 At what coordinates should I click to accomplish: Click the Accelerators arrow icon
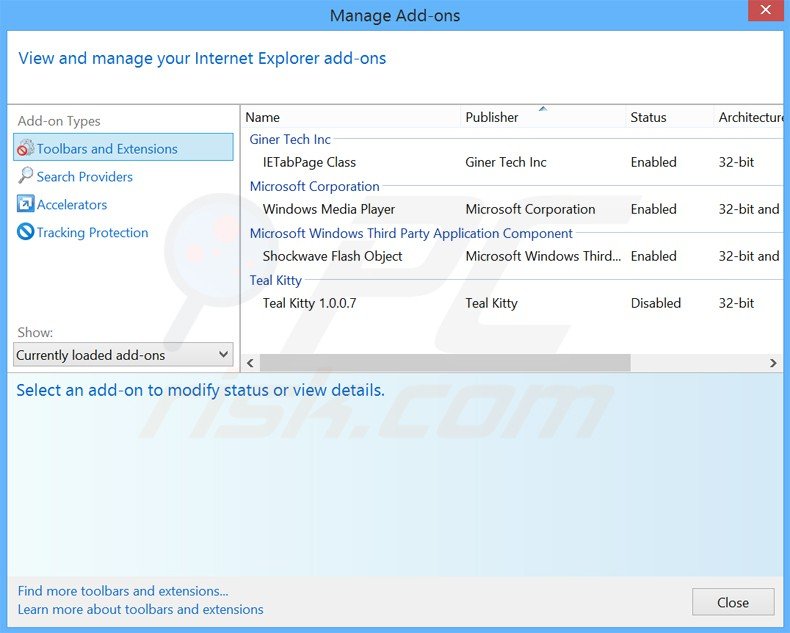[25, 204]
